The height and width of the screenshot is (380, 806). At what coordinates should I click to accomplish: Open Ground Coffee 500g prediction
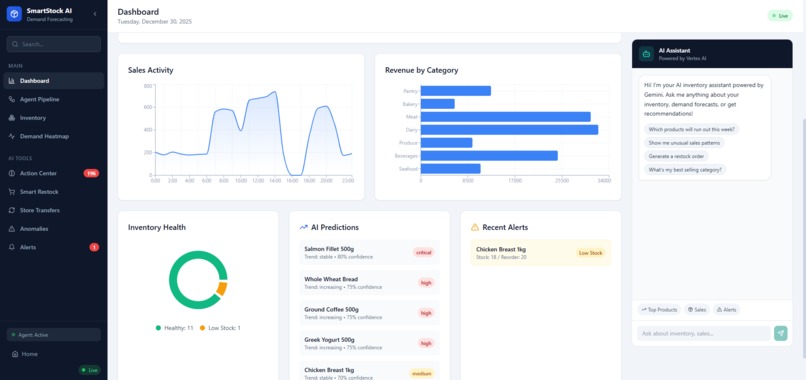(369, 313)
